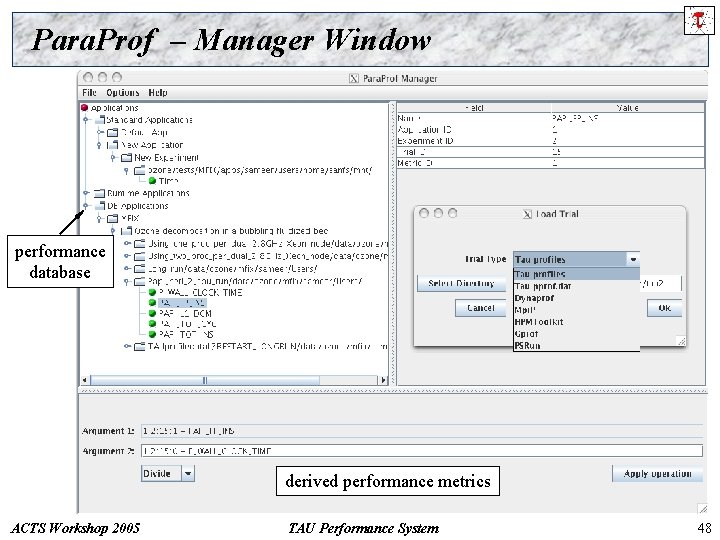Open the Trial Type combo box arrow

634,259
